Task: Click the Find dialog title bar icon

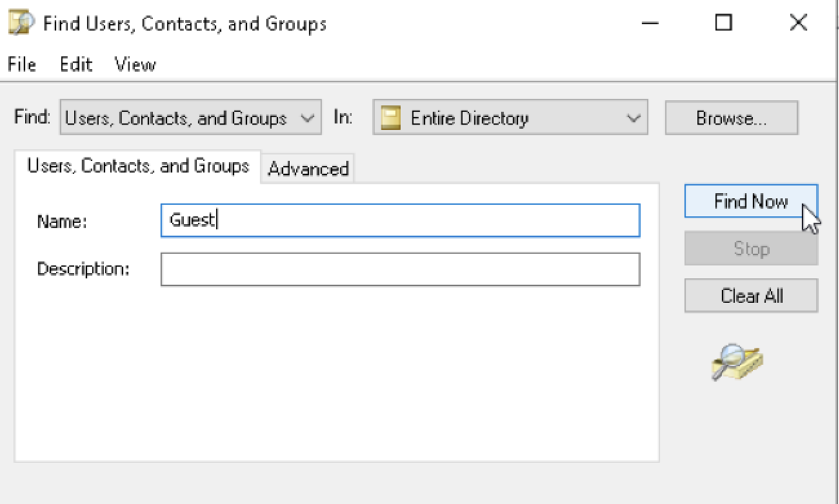Action: coord(22,23)
